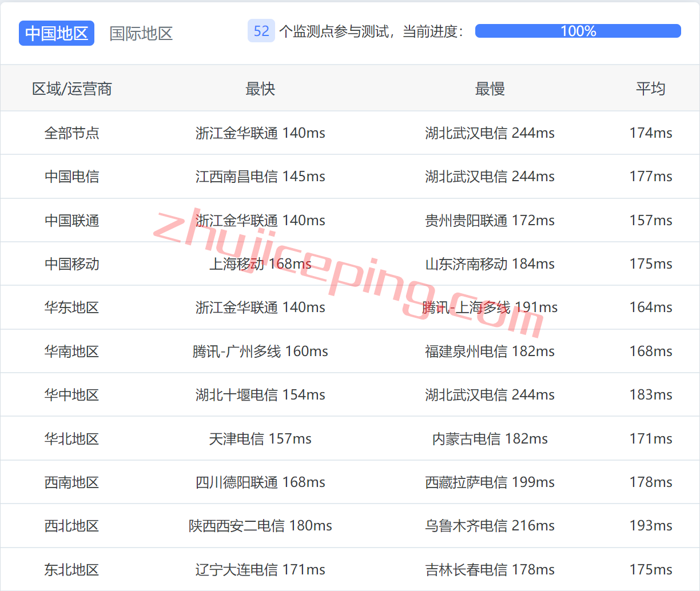The width and height of the screenshot is (700, 591).
Task: Click the 最快 column header
Action: point(260,89)
